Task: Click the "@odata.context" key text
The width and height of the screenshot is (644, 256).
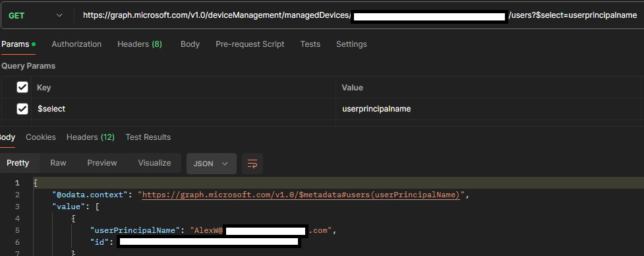Action: click(x=90, y=195)
